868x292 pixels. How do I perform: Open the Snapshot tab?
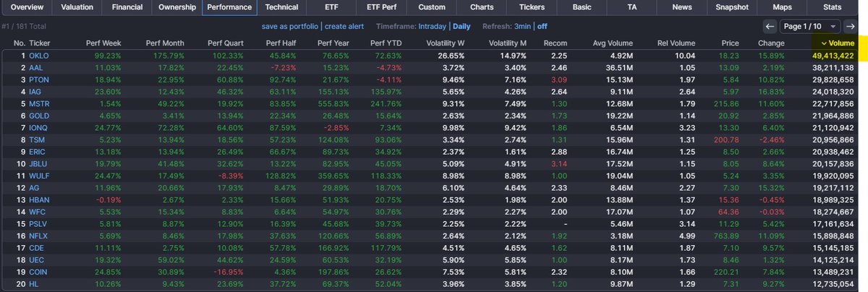click(732, 8)
